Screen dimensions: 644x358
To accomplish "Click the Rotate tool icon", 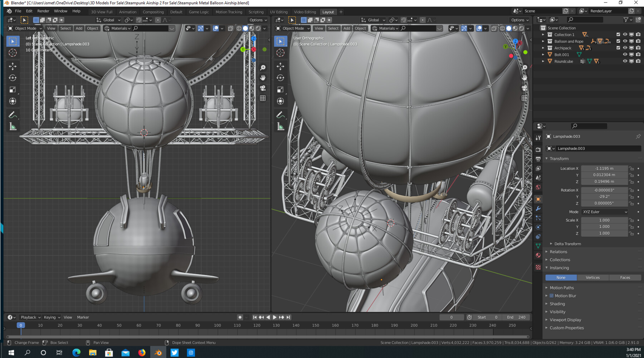I will (13, 78).
